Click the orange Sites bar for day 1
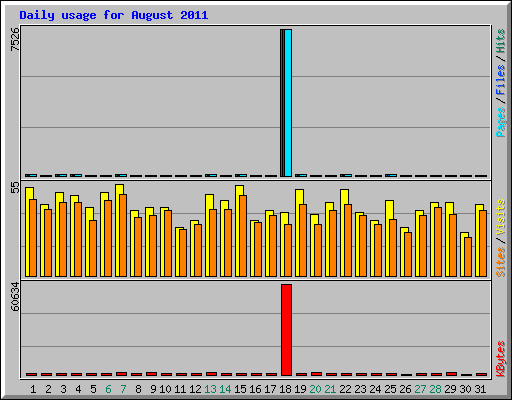The height and width of the screenshot is (400, 512). tap(33, 238)
